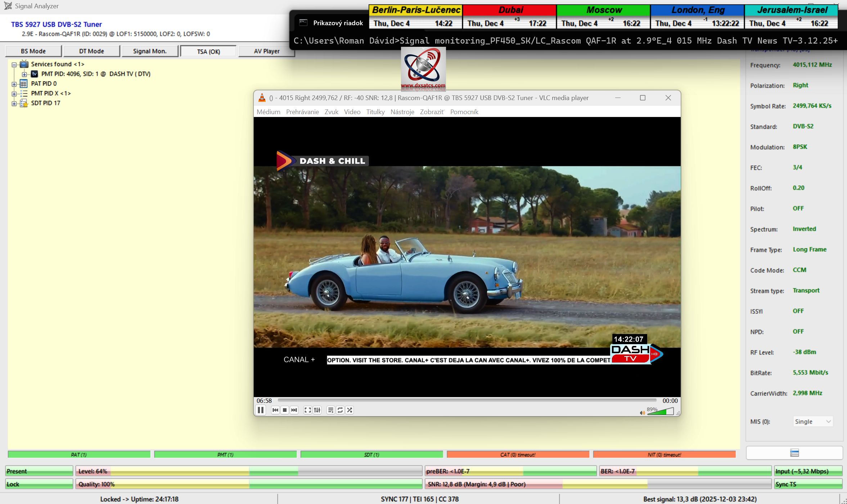Skip to next media in VLC
Viewport: 847px width, 504px height.
294,410
